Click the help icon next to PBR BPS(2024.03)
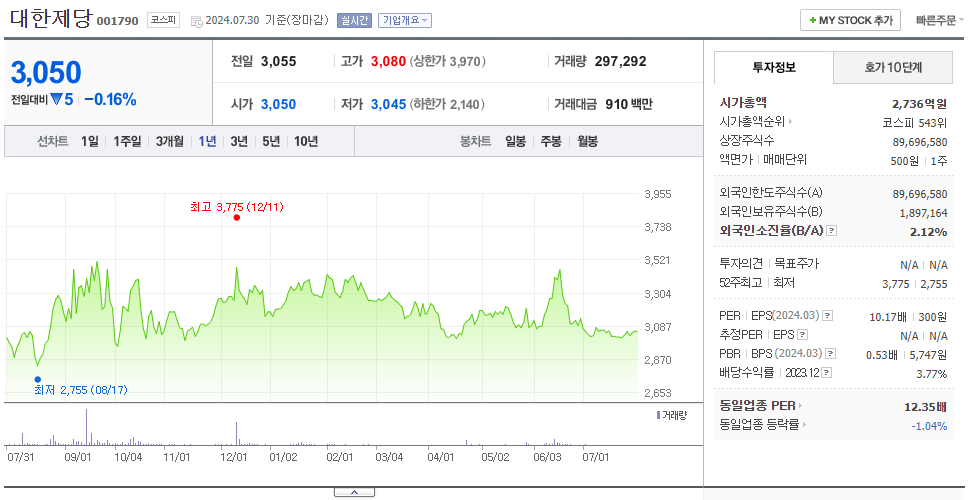This screenshot has height=500, width=968. [x=831, y=354]
